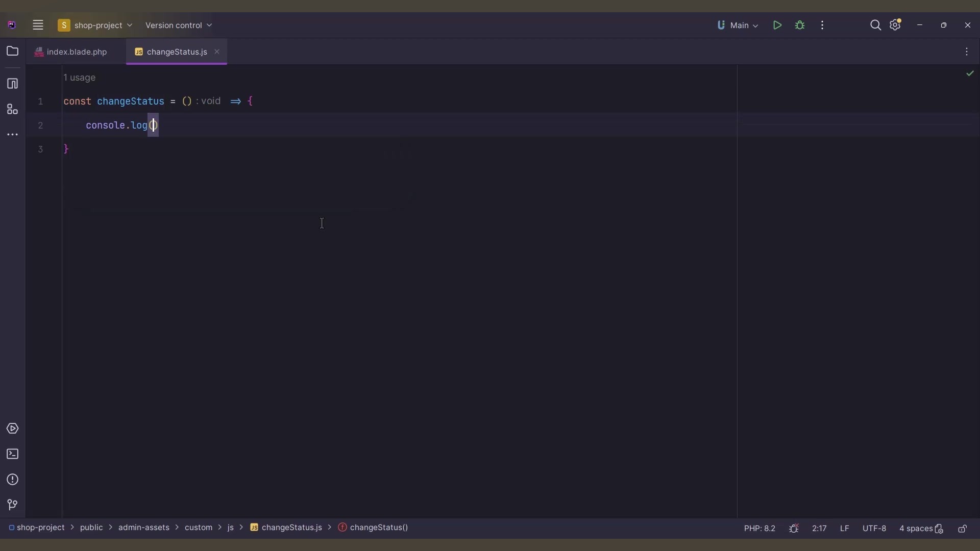
Task: Expand the shop-project breadcrumb item
Action: pyautogui.click(x=40, y=528)
